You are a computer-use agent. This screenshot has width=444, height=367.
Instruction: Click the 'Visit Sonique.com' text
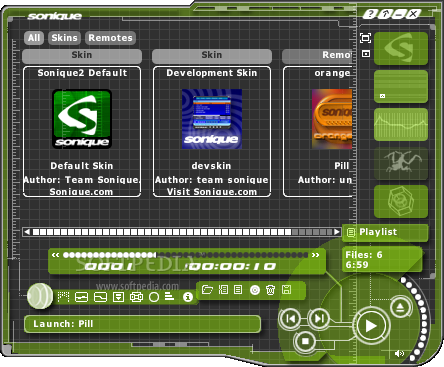coord(212,192)
